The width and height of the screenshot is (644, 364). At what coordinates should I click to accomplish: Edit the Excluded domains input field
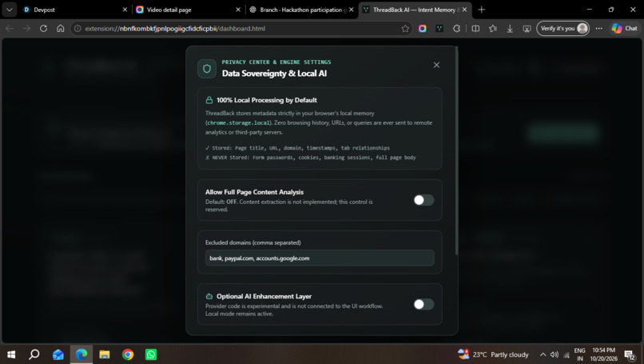(x=320, y=258)
